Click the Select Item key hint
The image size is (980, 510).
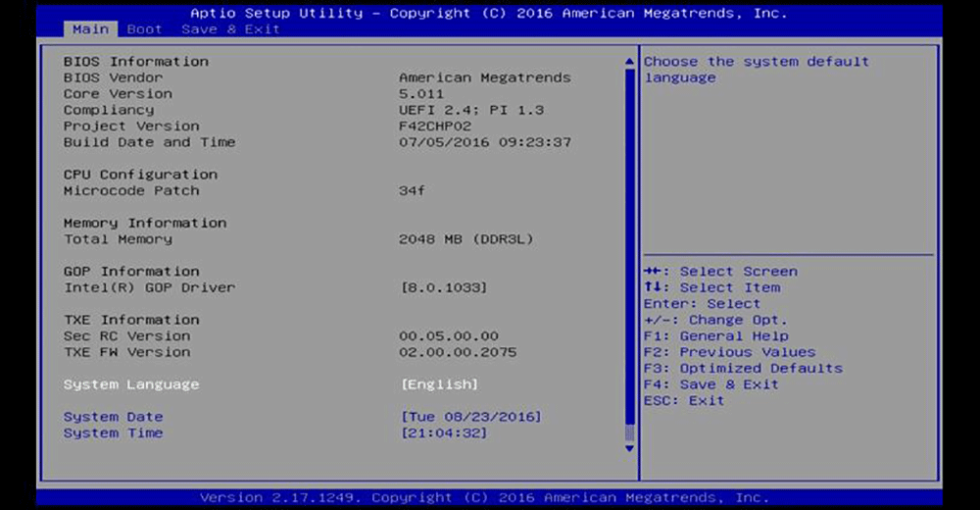[711, 287]
